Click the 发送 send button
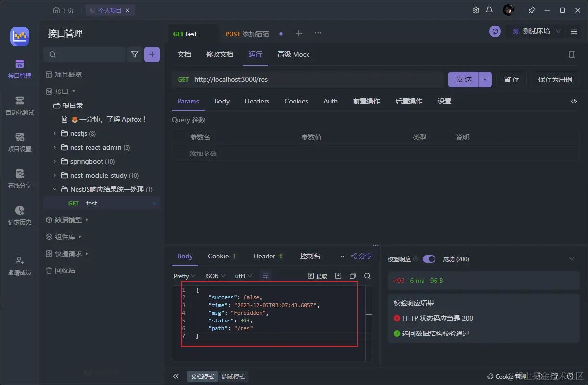Screen dimensions: 588x385 click(464, 79)
